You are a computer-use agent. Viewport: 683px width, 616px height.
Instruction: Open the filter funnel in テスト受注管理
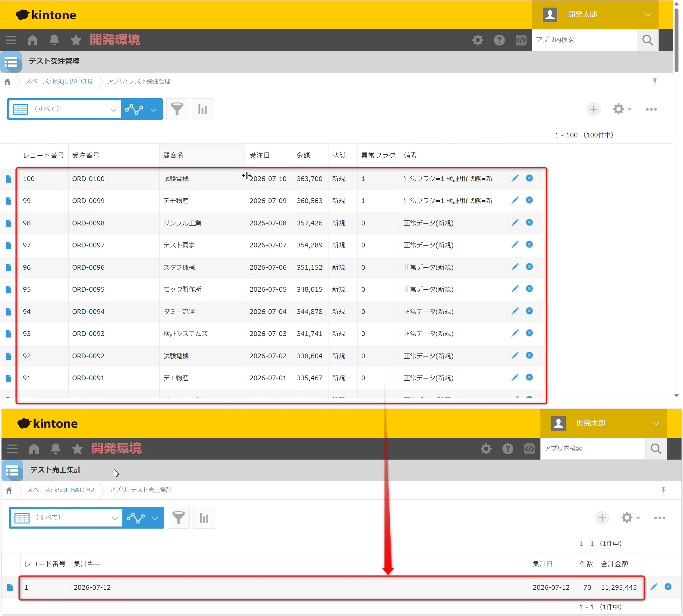(177, 109)
